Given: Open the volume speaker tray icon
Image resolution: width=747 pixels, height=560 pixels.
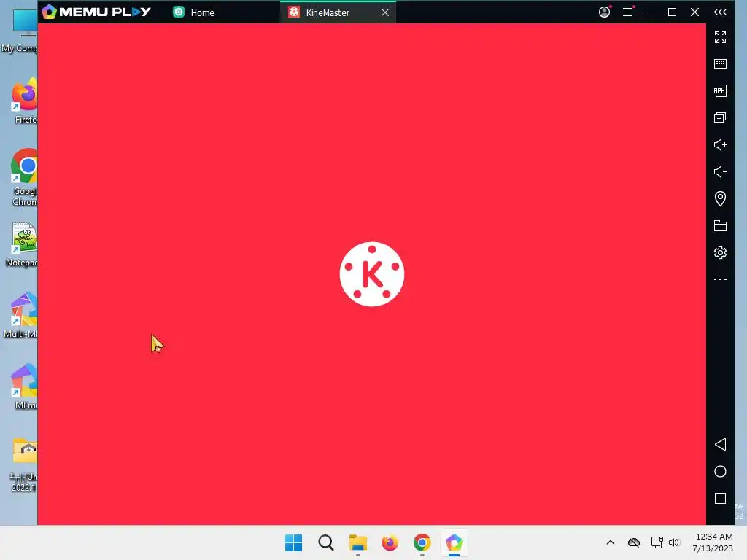Looking at the screenshot, I should click(673, 542).
